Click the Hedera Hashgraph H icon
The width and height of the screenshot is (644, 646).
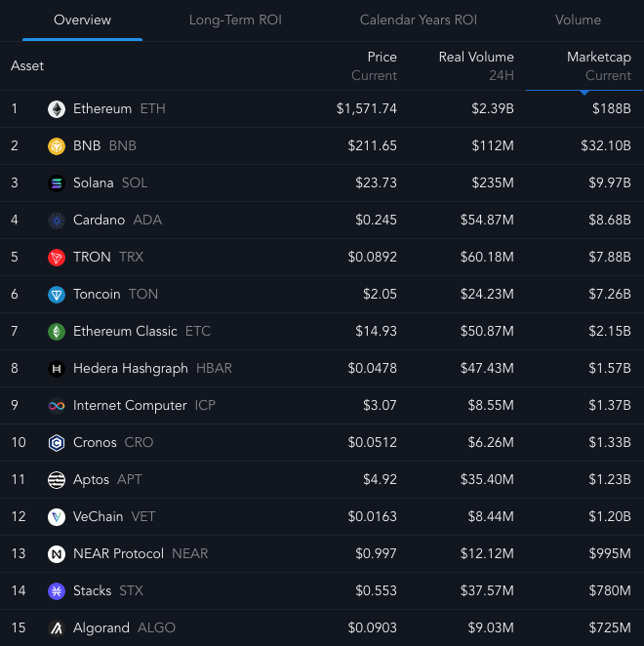(57, 369)
